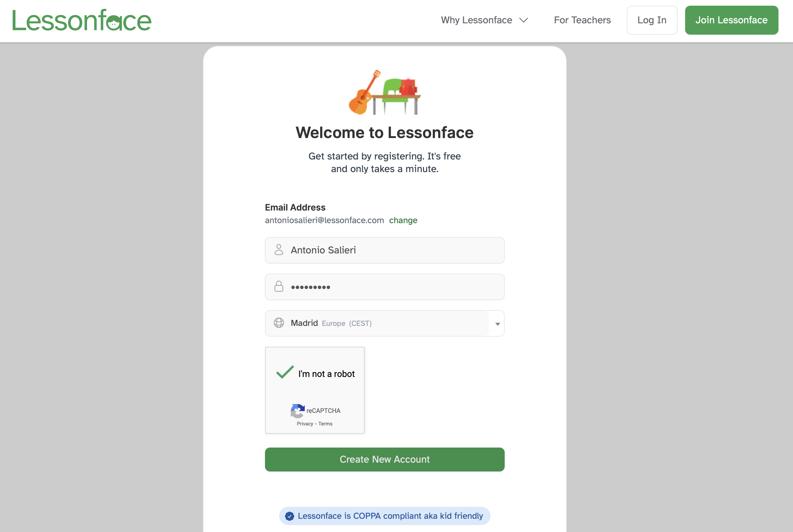Toggle the I'm not a robot checkbox
The width and height of the screenshot is (793, 532).
pos(285,373)
